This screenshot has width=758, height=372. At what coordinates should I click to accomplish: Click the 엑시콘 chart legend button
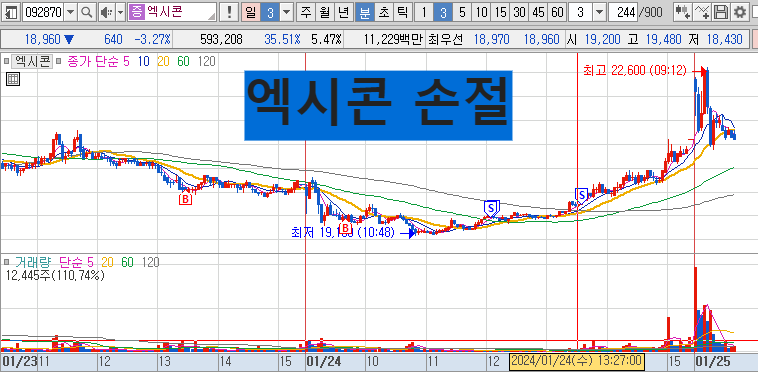(x=31, y=61)
